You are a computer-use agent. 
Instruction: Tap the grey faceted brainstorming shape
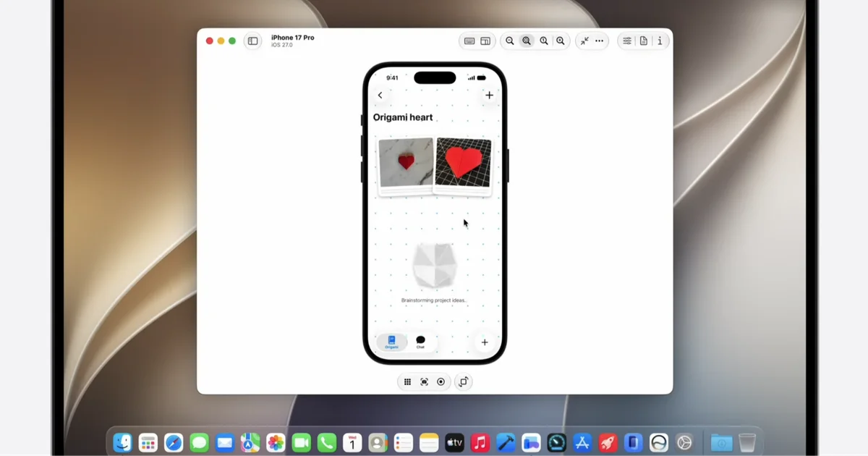point(434,265)
